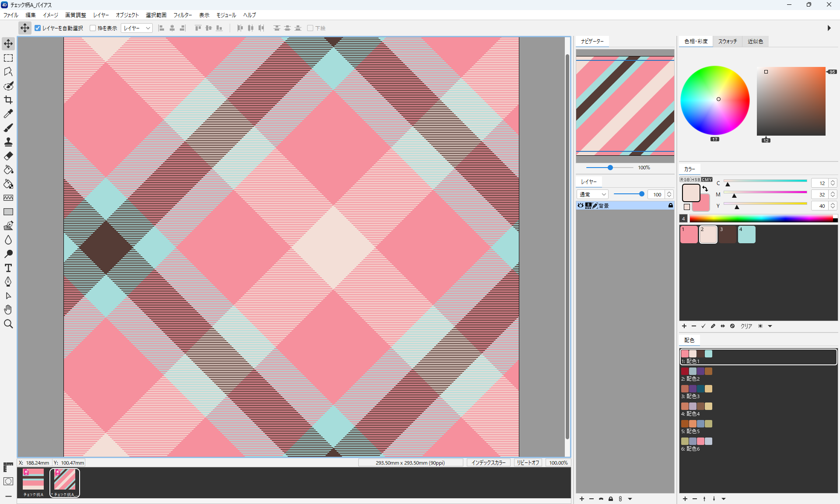Toggle the lock on 背景 layer

click(670, 205)
